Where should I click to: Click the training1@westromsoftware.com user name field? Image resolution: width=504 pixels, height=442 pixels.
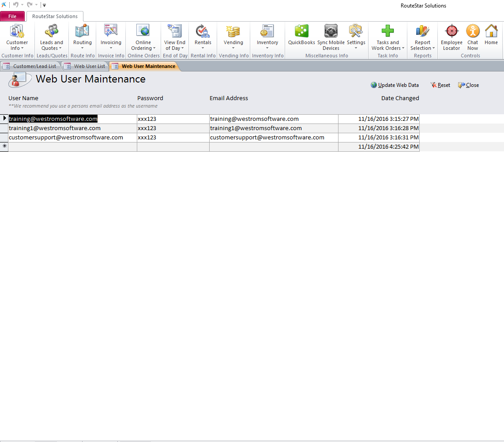(x=73, y=128)
